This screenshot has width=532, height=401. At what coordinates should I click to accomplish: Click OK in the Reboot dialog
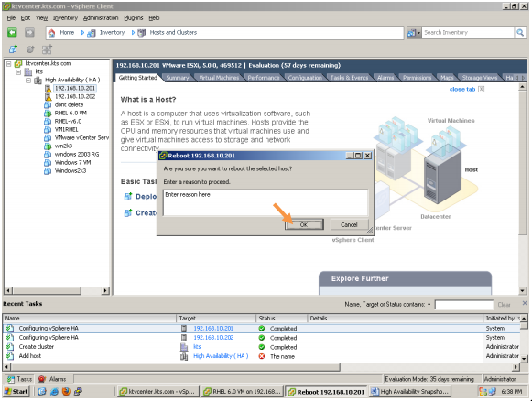(304, 224)
